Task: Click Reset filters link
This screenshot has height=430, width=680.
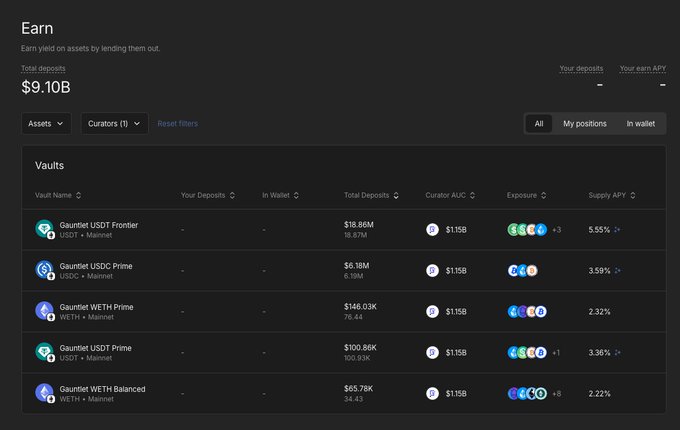Action: 177,123
